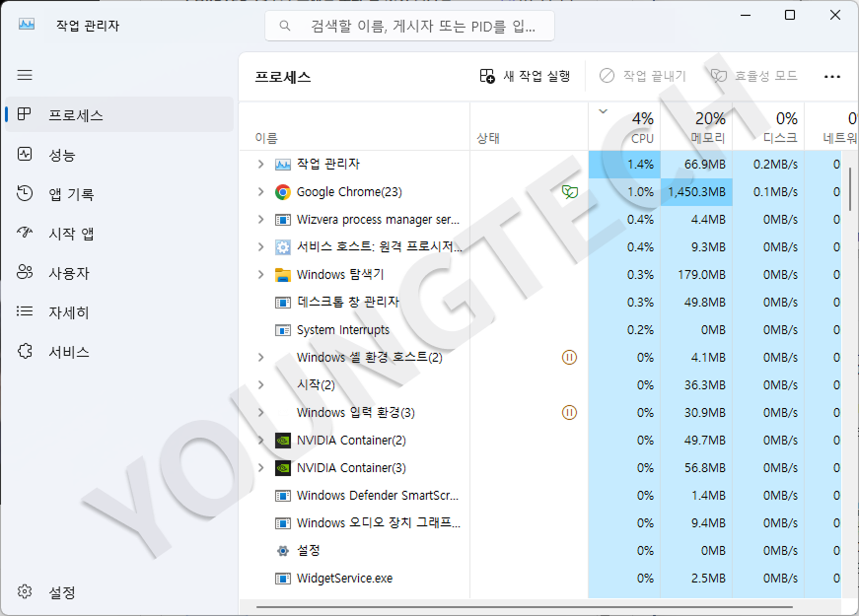The height and width of the screenshot is (616, 859).
Task: Click the NVIDIA Container(2) icon
Action: coord(283,441)
